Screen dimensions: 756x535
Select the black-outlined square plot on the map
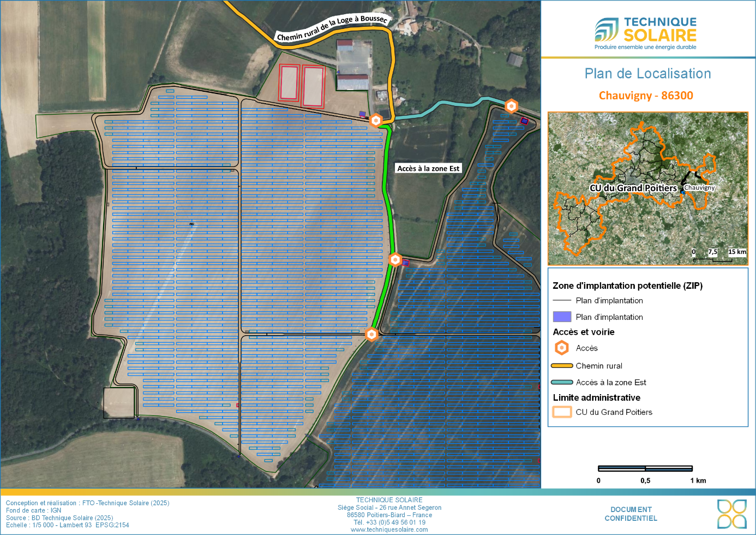[x=119, y=403]
